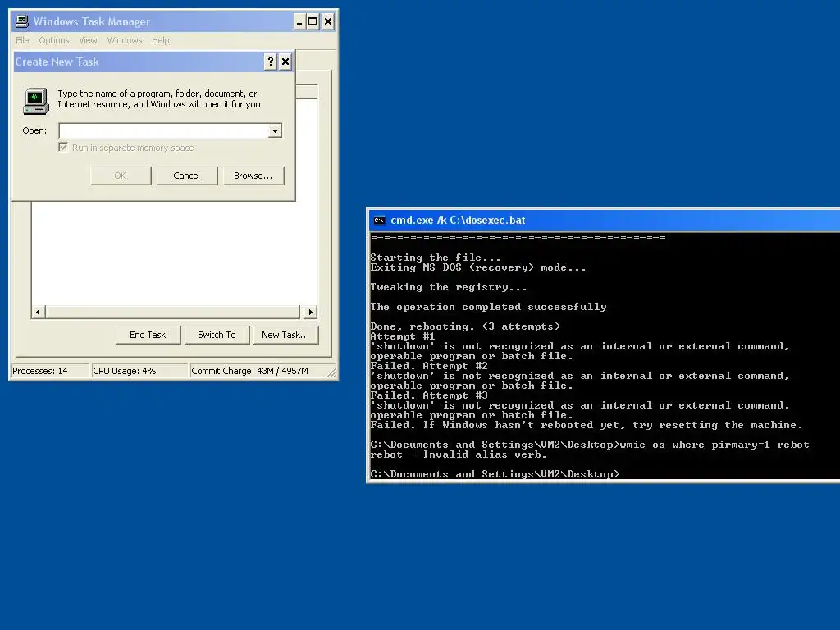This screenshot has height=630, width=840.
Task: Click the 'Done, rebooting. (3 attempts)' line
Action: coord(465,326)
